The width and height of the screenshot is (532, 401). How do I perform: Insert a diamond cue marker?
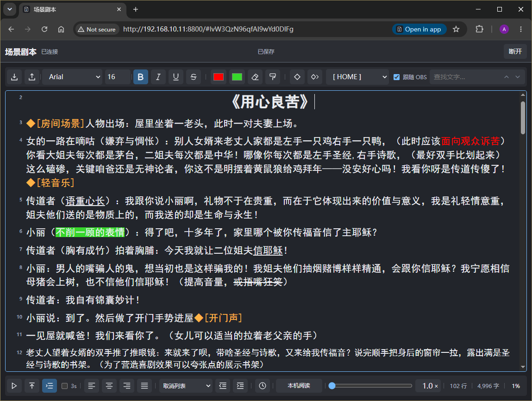point(297,77)
